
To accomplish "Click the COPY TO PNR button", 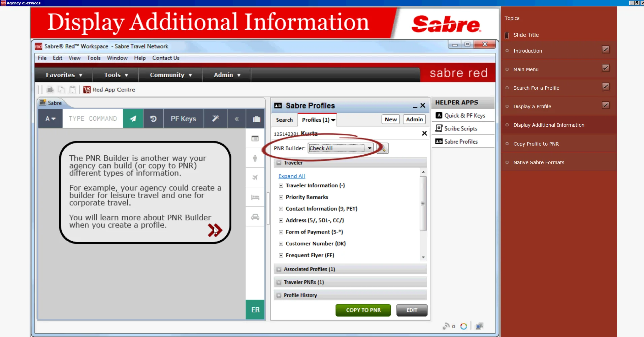I will (x=363, y=310).
